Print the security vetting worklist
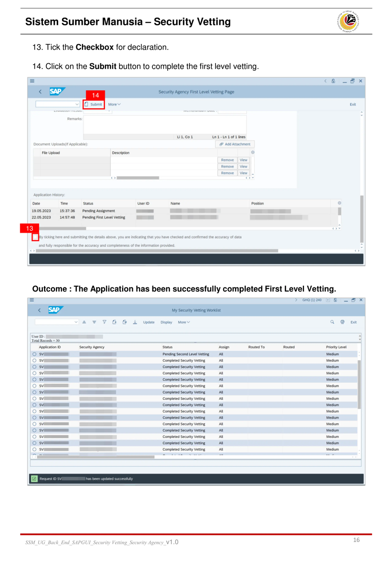Image resolution: width=392 pixels, height=566 pixels. tap(342, 322)
